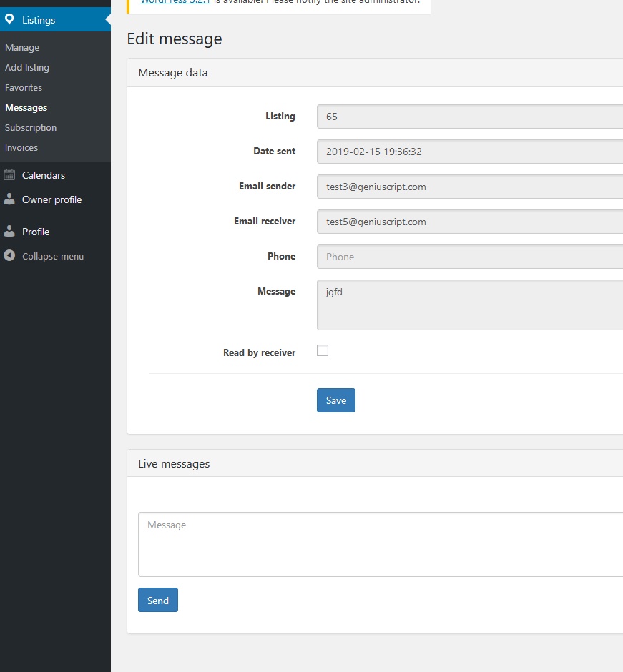Screen dimensions: 623x672
Task: Select the Email sender field
Action: tap(470, 187)
